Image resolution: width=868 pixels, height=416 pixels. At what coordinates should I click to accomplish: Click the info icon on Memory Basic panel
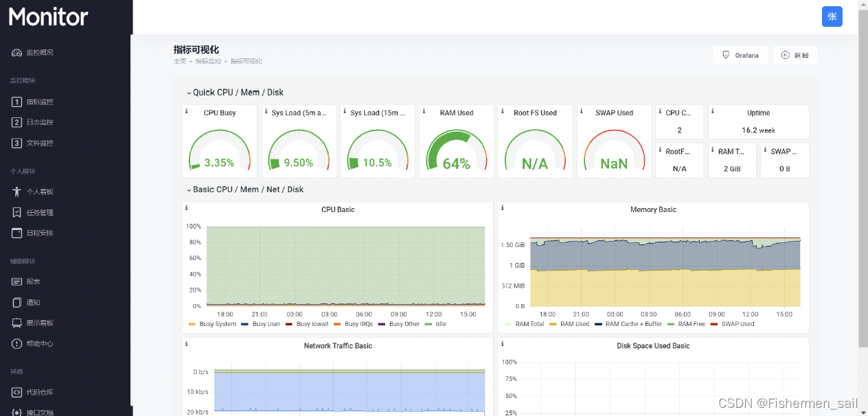pyautogui.click(x=502, y=208)
